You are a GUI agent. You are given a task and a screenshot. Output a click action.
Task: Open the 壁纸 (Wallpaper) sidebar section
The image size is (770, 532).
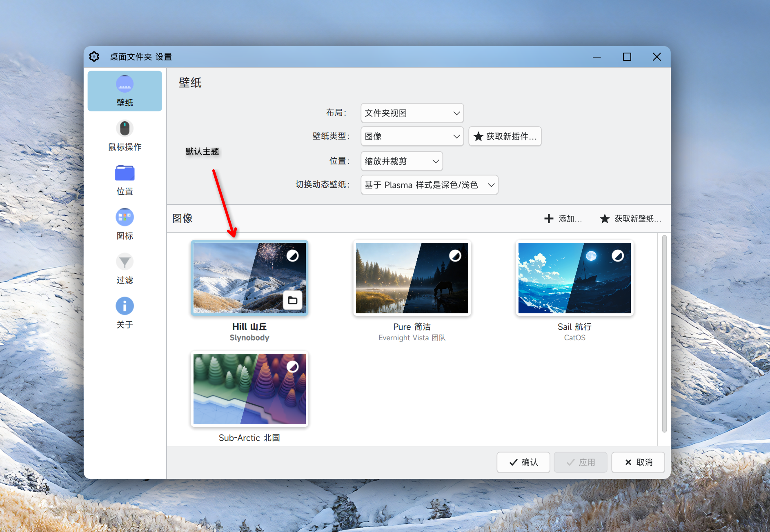pyautogui.click(x=125, y=91)
